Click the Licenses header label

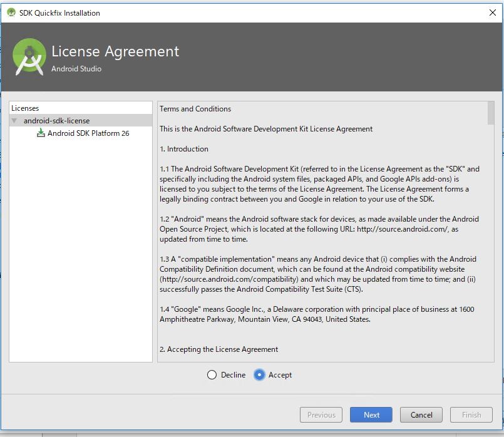[25, 108]
